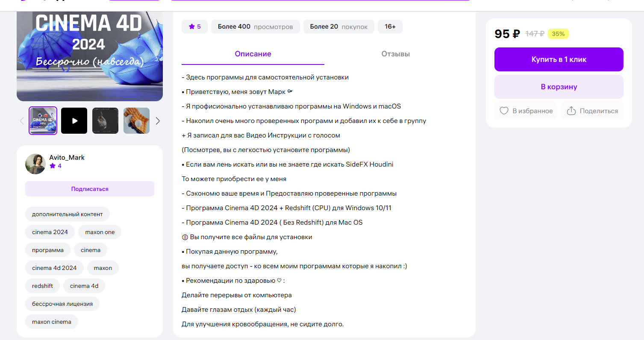Select the maxon one tag

(x=100, y=232)
